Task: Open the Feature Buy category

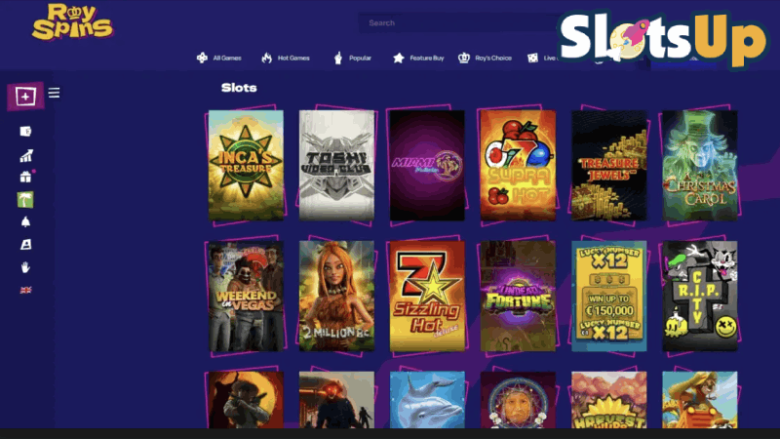Action: tap(418, 58)
